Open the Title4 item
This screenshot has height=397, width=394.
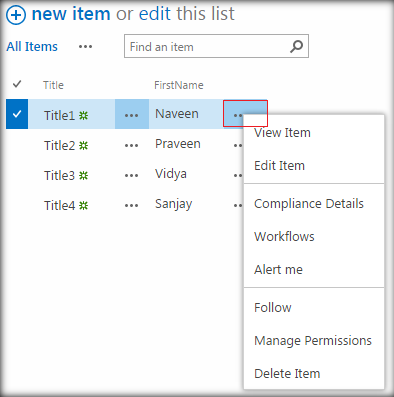coord(59,206)
